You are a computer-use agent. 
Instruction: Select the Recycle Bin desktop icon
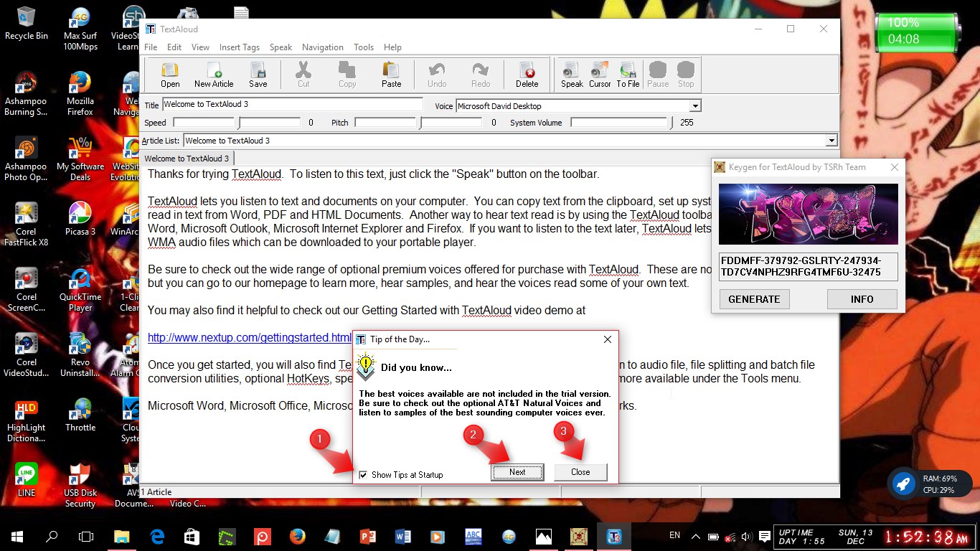(27, 23)
